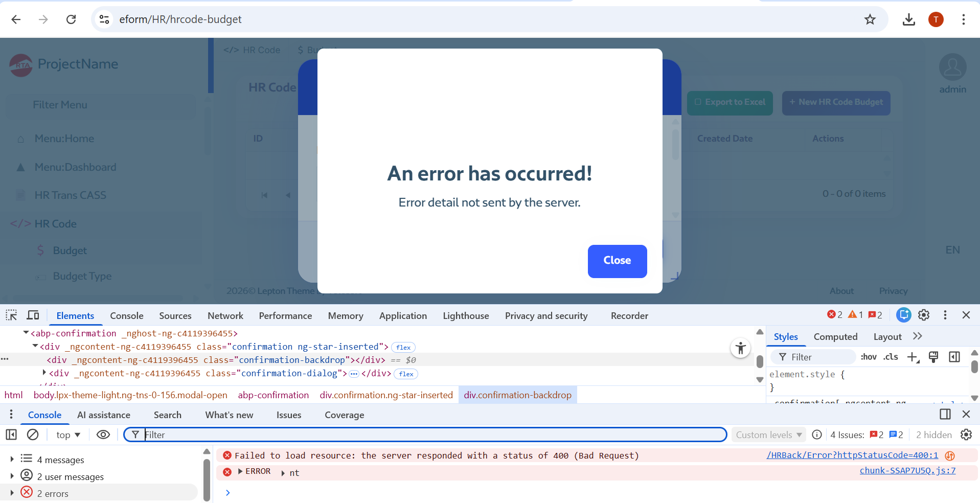Open the top JavaScript context dropdown
The width and height of the screenshot is (980, 503).
(x=68, y=435)
